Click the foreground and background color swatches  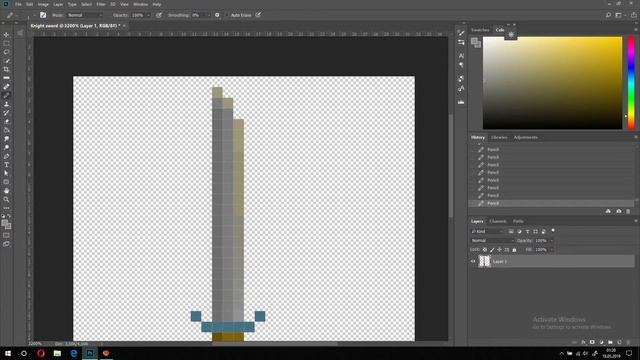[x=6, y=224]
